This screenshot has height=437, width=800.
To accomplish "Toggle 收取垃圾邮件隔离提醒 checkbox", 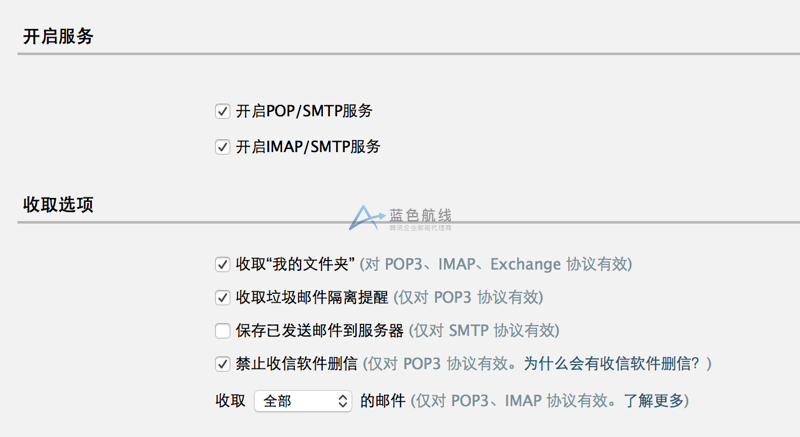I will pyautogui.click(x=222, y=297).
